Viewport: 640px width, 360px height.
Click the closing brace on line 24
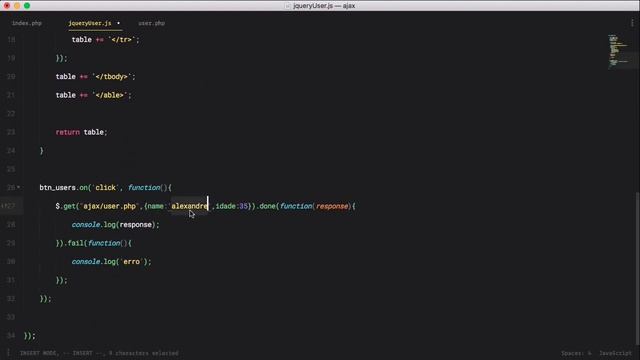point(42,151)
